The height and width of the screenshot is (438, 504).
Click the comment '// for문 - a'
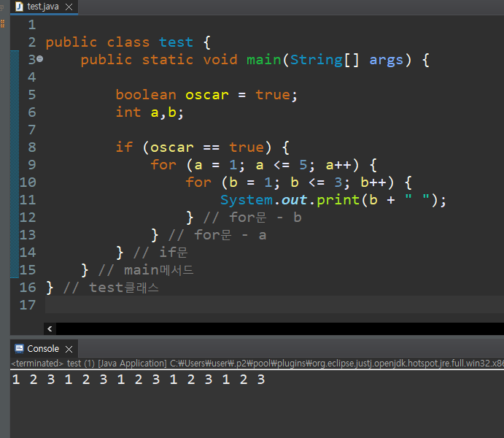tap(217, 235)
